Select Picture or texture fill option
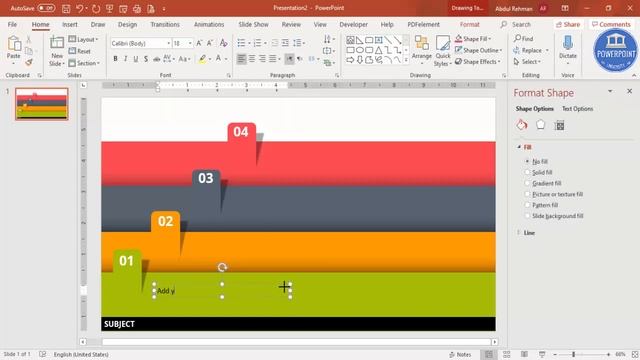640x360 pixels. [x=554, y=194]
